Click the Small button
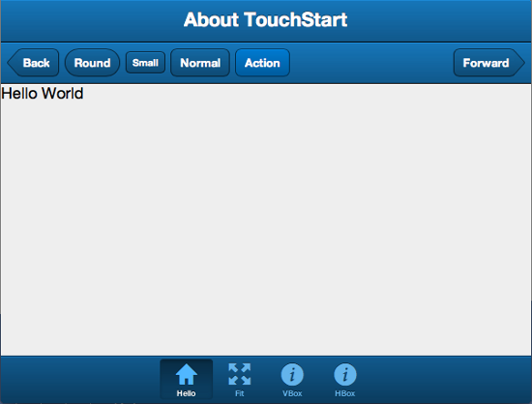Image resolution: width=532 pixels, height=404 pixels. (145, 63)
